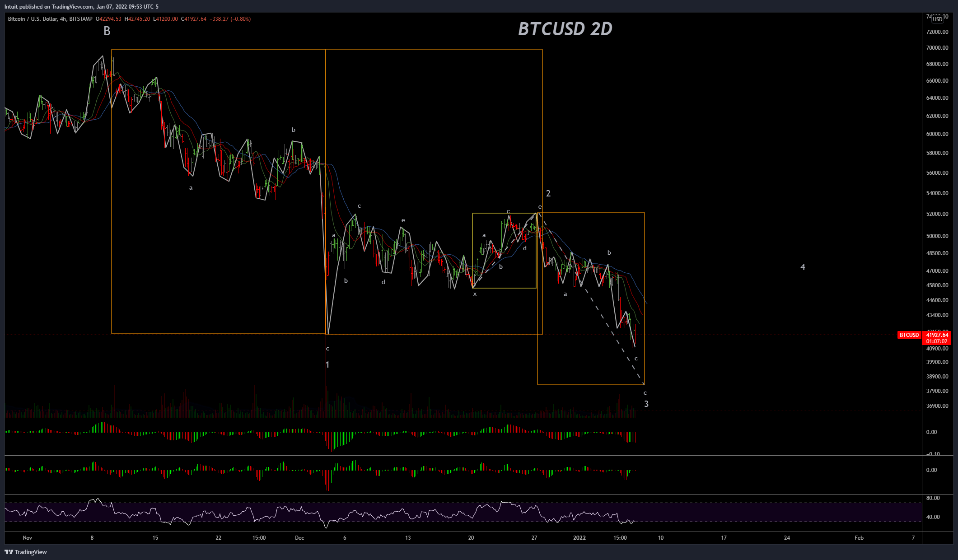This screenshot has width=958, height=560.
Task: Open the USD currency selector on price axis
Action: (x=938, y=19)
